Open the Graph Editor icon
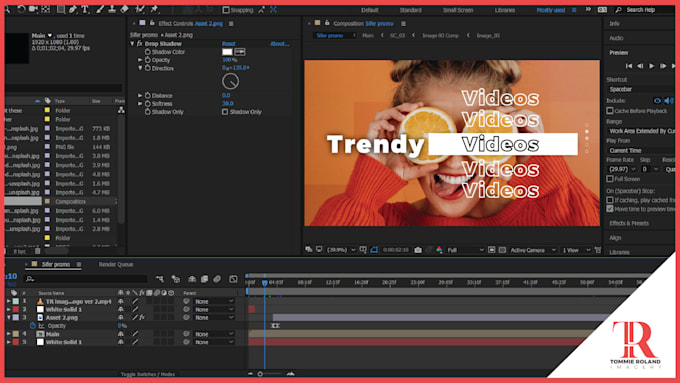680x383 pixels. [233, 279]
